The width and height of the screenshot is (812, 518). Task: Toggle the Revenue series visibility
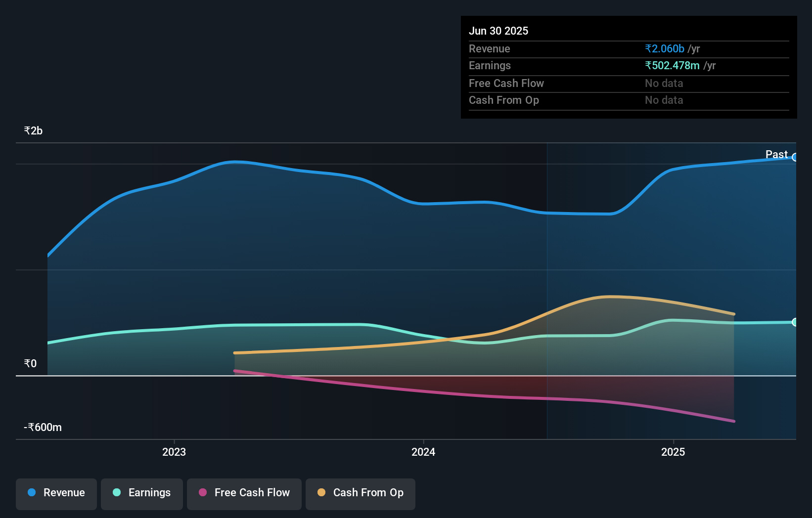coord(56,493)
